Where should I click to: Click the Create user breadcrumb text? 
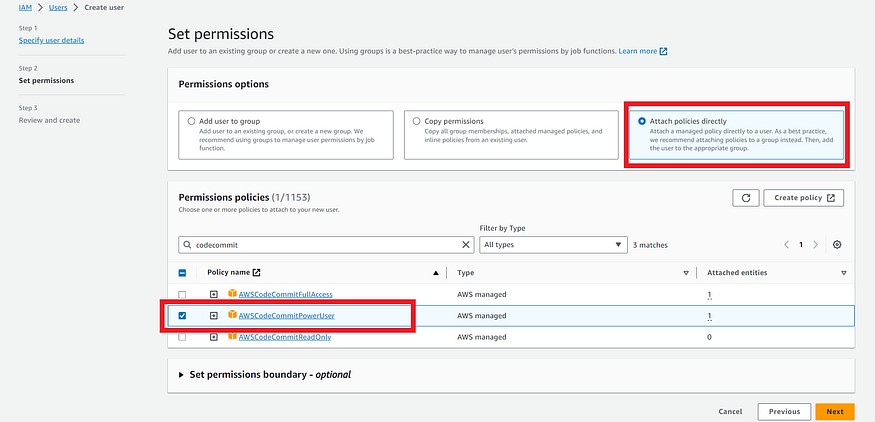[104, 7]
